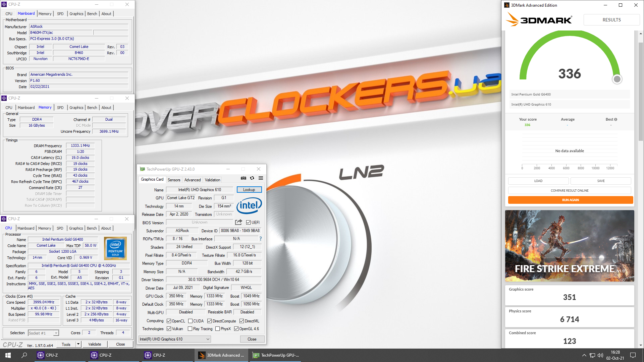Click Validate button in CPU-Z
The image size is (644, 362).
click(x=95, y=344)
